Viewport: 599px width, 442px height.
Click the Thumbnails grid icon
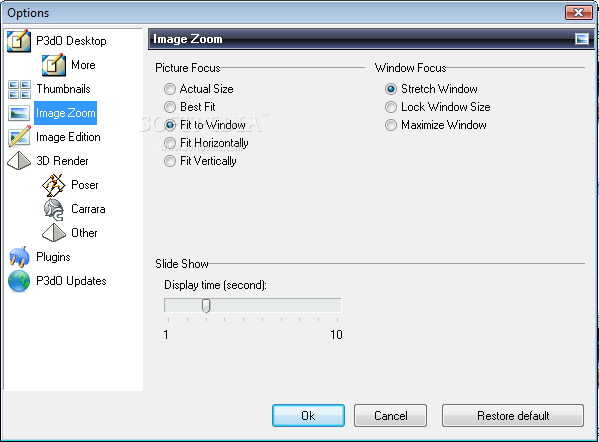[19, 89]
